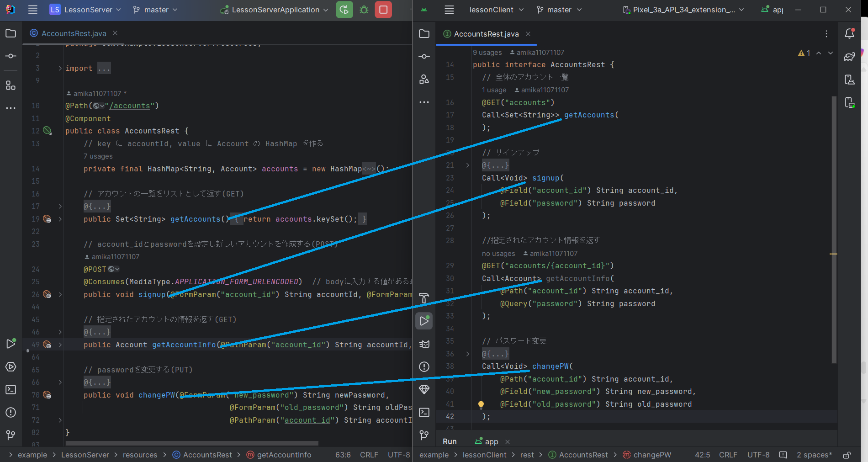Image resolution: width=868 pixels, height=462 pixels.
Task: Open Git tool window in LessonServer window
Action: [x=11, y=435]
